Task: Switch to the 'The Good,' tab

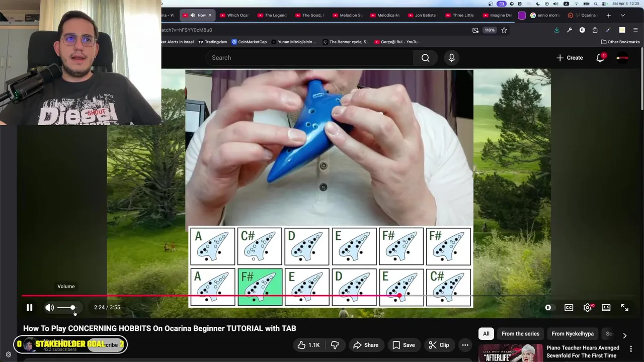Action: (x=309, y=15)
